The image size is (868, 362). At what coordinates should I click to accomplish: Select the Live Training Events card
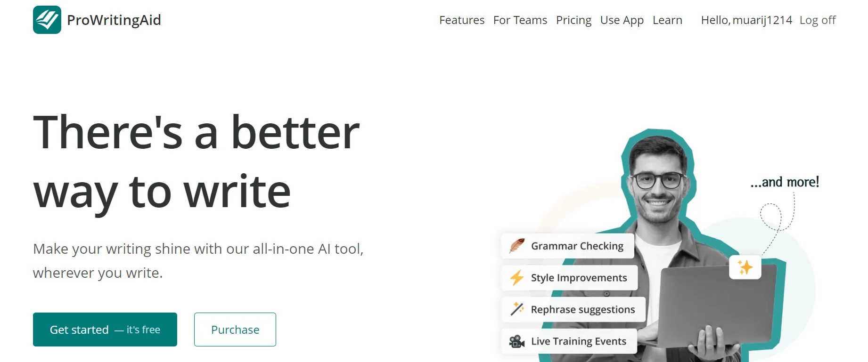(x=569, y=341)
